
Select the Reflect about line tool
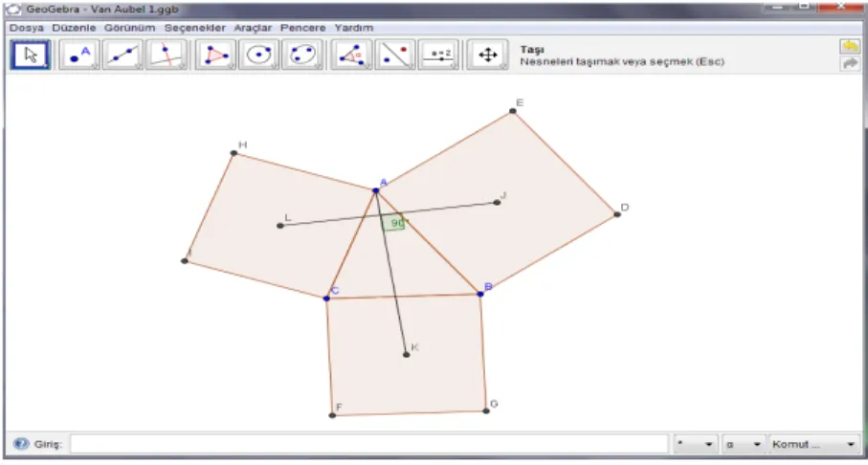(394, 55)
